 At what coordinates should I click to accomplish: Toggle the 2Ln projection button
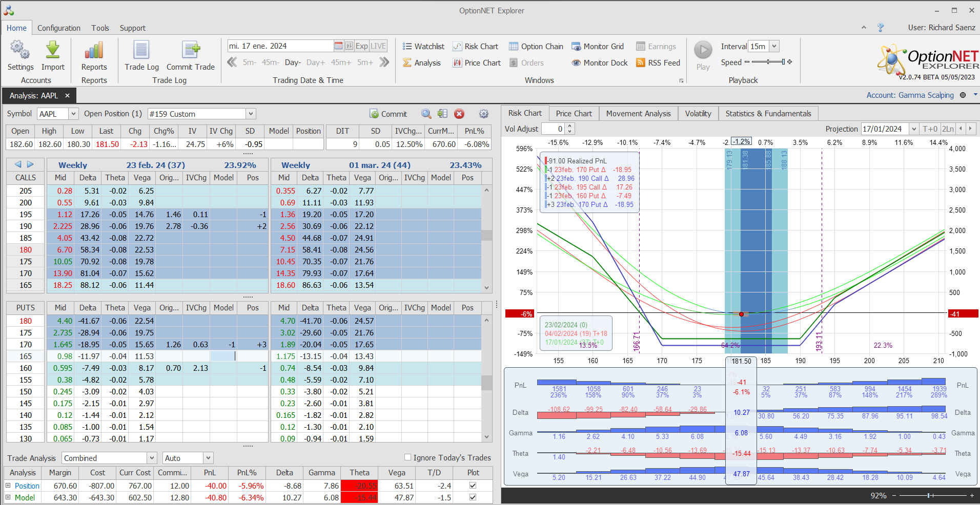pos(948,129)
